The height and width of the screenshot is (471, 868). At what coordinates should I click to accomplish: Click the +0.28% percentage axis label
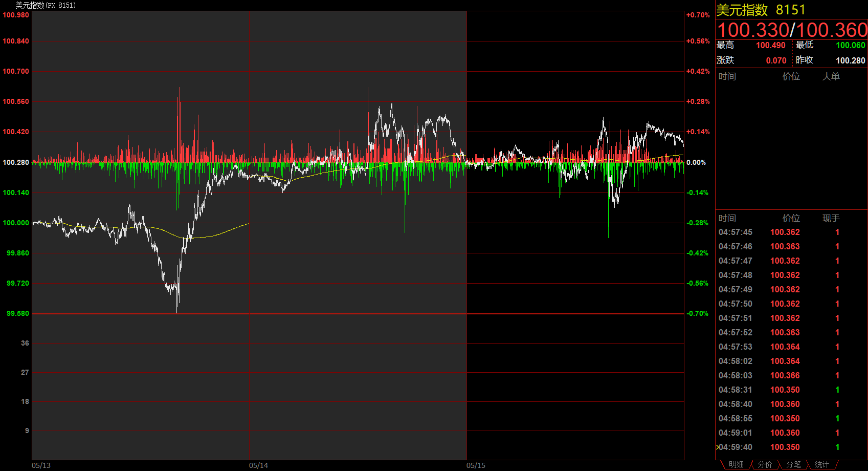pyautogui.click(x=698, y=101)
